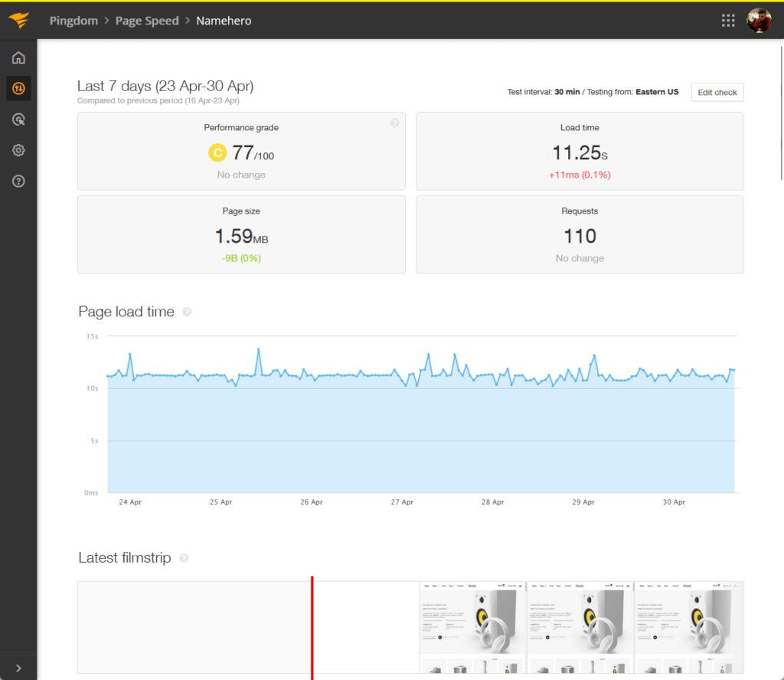
Task: Click the Test interval 30 min text
Action: (x=544, y=92)
